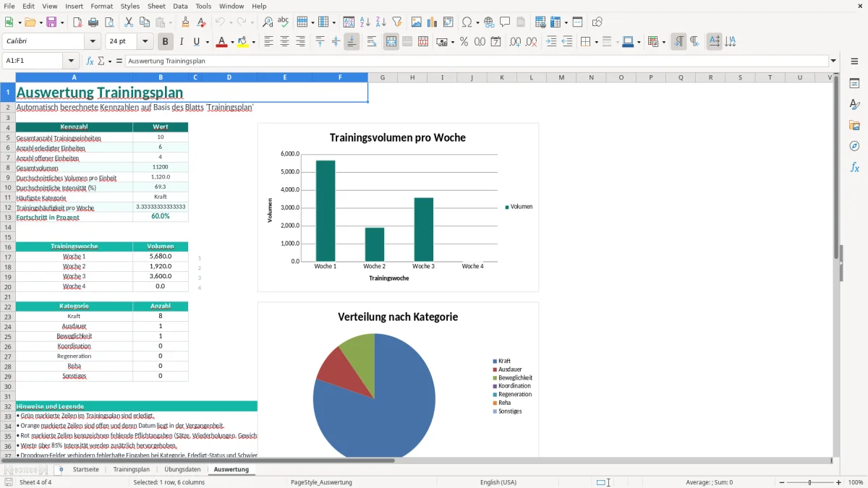The height and width of the screenshot is (488, 868).
Task: Toggle Center Horizontally alignment
Action: [x=284, y=42]
